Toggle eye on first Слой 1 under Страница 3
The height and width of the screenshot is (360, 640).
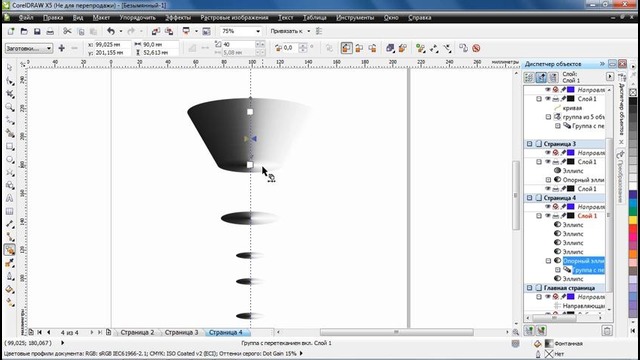[548, 162]
